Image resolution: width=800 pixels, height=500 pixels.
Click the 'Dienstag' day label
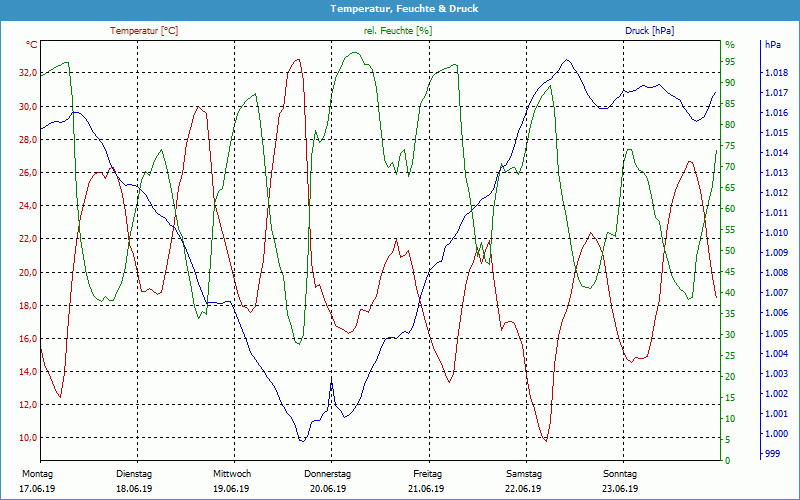pos(134,474)
